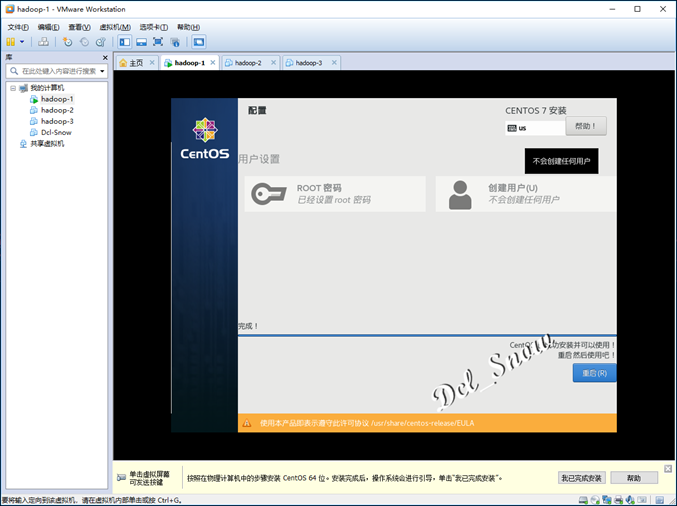Open the 文件(F) menu
The width and height of the screenshot is (677, 506).
tap(18, 27)
